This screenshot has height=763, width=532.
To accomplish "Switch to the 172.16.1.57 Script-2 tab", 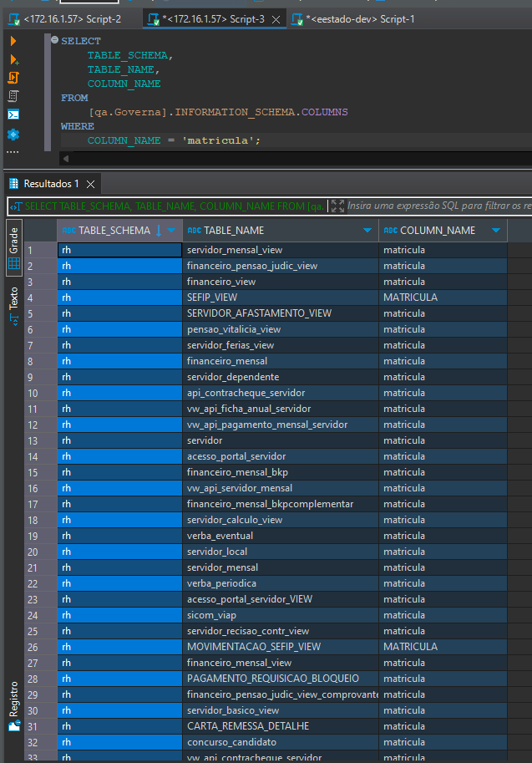I will (x=64, y=19).
